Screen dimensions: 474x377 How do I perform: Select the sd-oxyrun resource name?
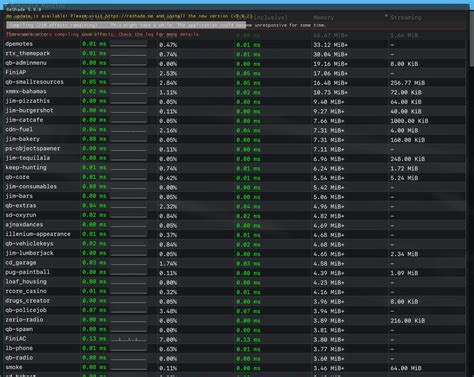point(21,215)
